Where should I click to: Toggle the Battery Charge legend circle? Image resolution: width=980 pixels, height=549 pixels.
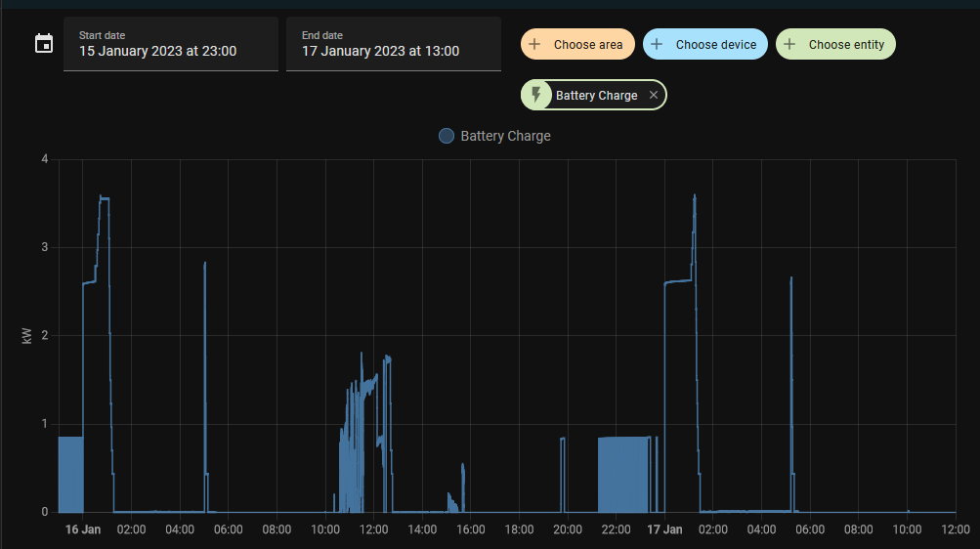click(447, 136)
